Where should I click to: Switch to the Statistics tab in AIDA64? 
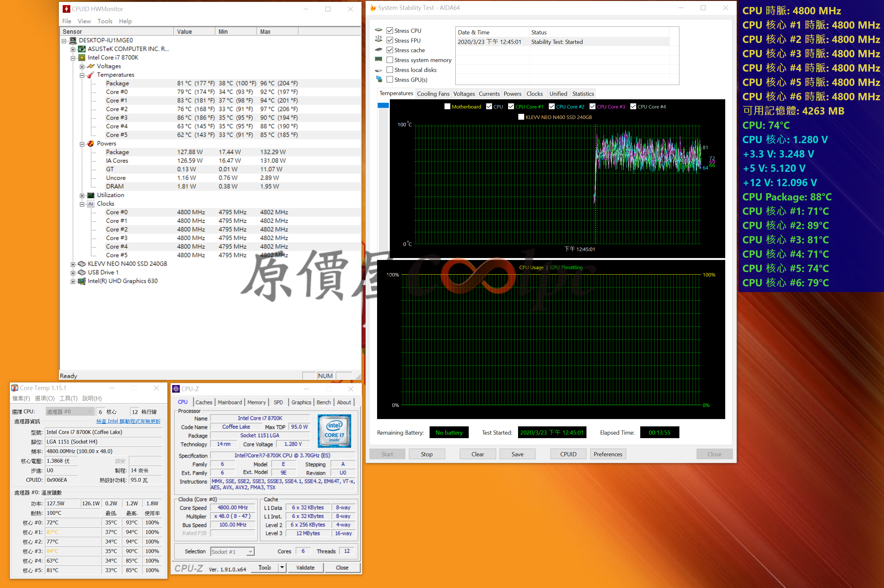(x=583, y=94)
